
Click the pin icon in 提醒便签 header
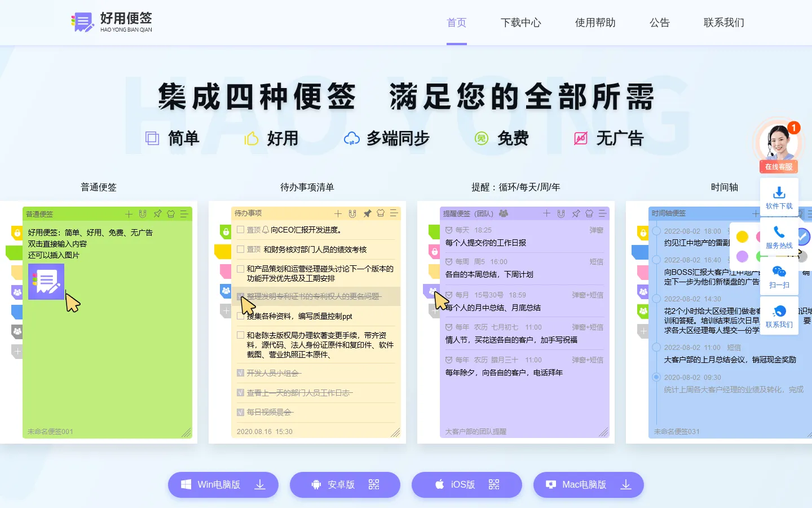point(576,213)
